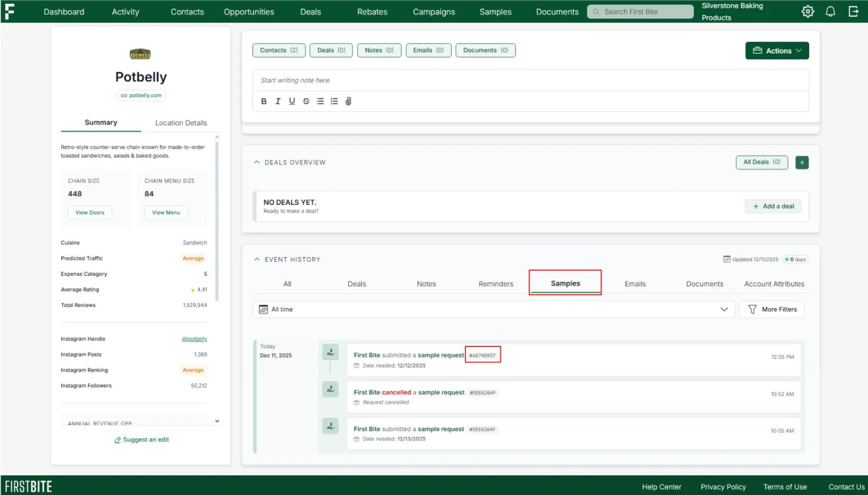The image size is (868, 495).
Task: Open the notifications bell
Action: (x=830, y=11)
